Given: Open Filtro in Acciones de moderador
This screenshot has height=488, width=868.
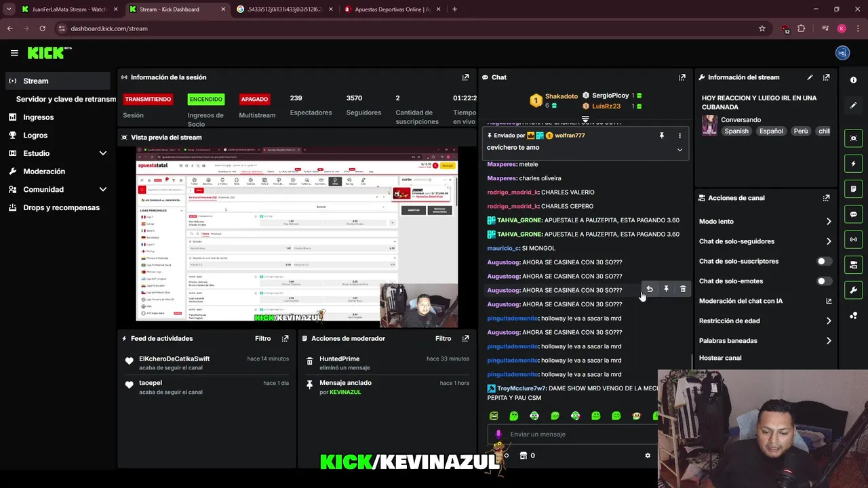Looking at the screenshot, I should [443, 338].
